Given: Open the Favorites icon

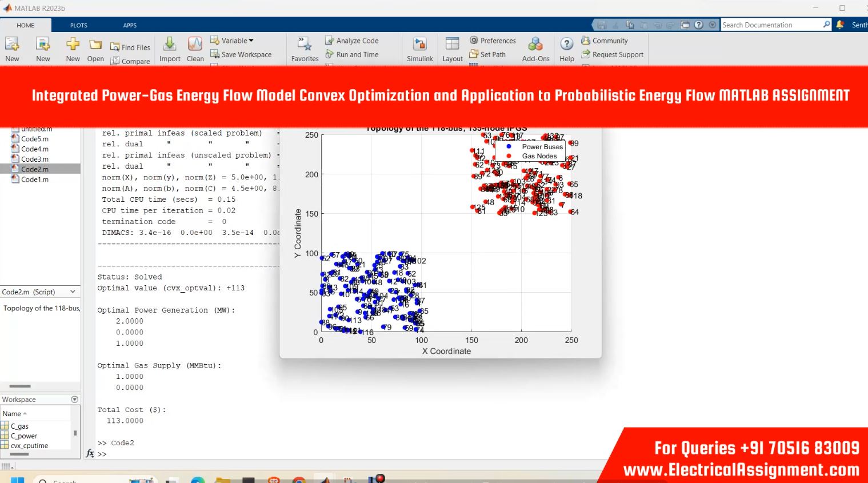Looking at the screenshot, I should (x=305, y=45).
